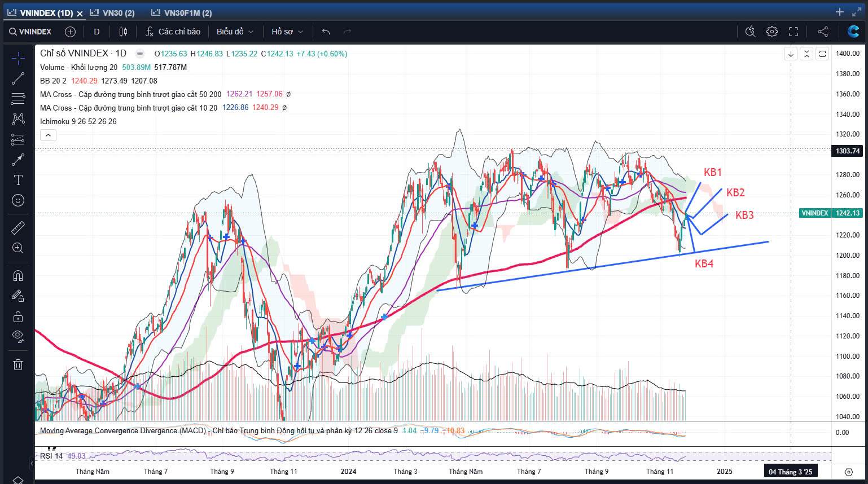Viewport: 868px width, 484px height.
Task: Select the Text tool in left sidebar
Action: pos(18,180)
